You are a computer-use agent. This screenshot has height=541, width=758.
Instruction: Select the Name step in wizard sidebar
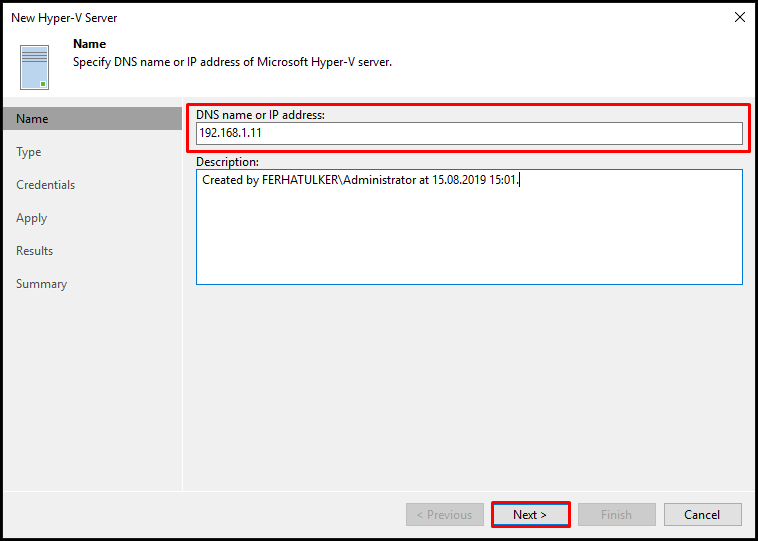pyautogui.click(x=92, y=118)
